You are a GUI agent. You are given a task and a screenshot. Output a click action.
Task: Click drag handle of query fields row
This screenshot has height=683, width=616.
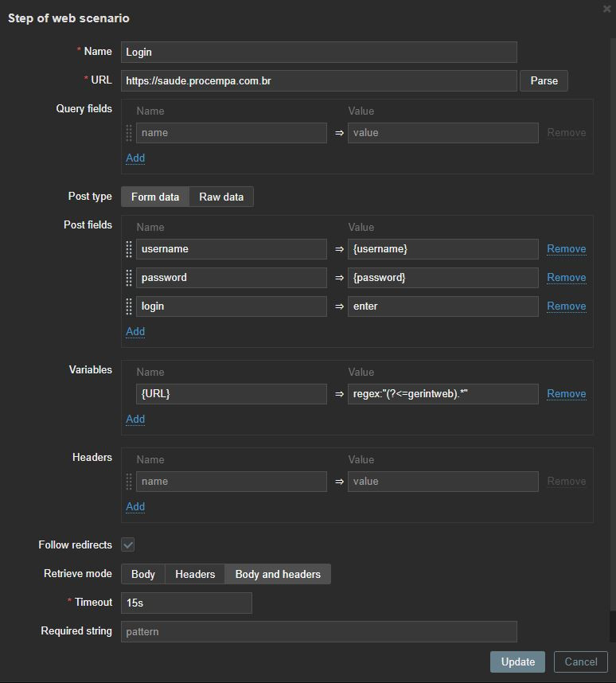pos(129,133)
